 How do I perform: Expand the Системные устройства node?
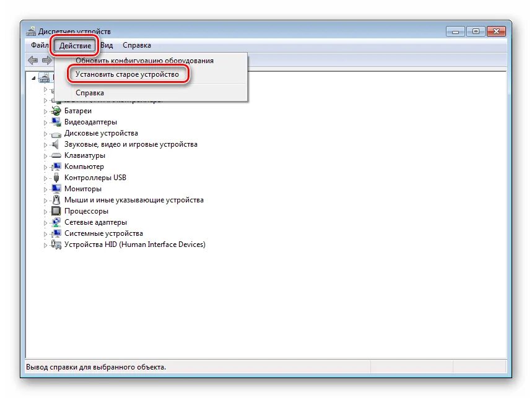click(45, 234)
